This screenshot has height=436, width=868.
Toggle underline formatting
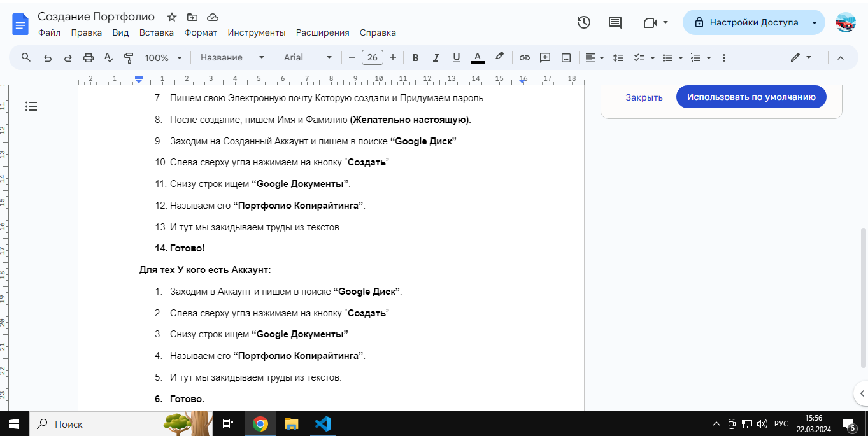(x=457, y=58)
